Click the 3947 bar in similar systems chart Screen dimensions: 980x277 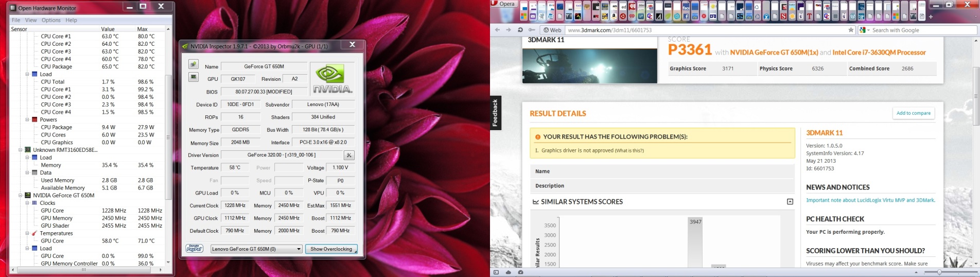(695, 242)
